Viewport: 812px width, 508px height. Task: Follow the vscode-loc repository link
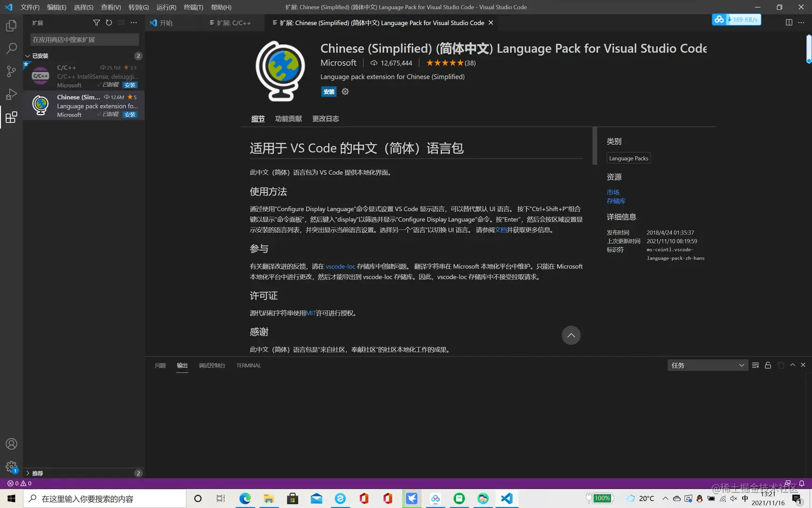(340, 267)
